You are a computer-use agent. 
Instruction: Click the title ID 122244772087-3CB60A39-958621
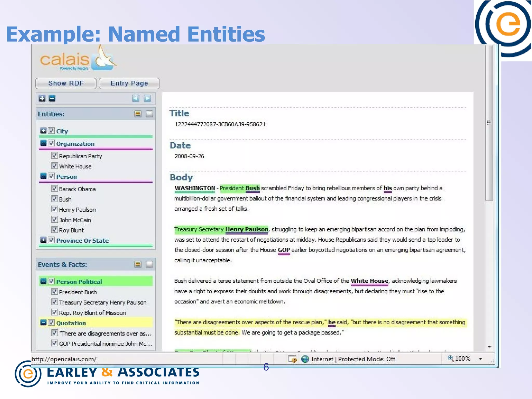[x=220, y=124]
